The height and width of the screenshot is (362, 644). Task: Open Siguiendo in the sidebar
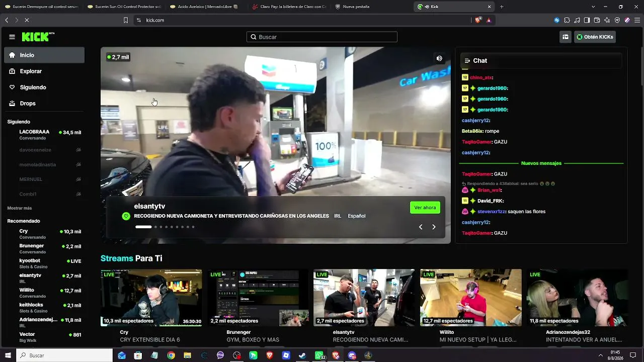tap(44, 87)
